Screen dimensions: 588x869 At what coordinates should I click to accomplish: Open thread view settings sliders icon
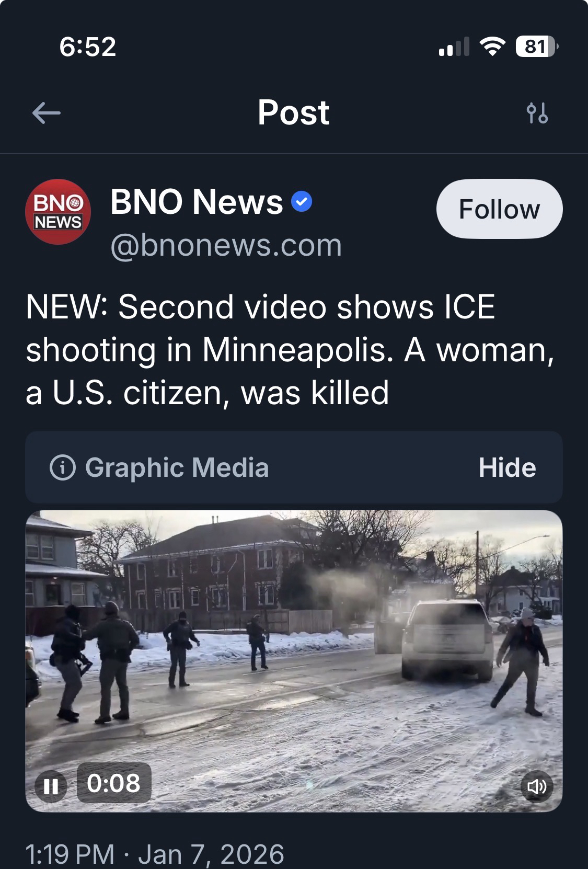click(537, 112)
